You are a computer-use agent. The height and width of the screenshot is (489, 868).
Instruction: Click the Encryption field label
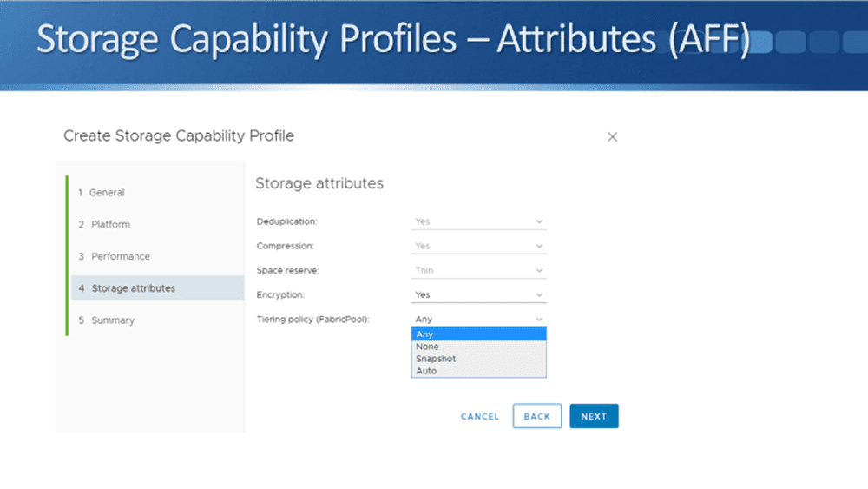pyautogui.click(x=281, y=295)
